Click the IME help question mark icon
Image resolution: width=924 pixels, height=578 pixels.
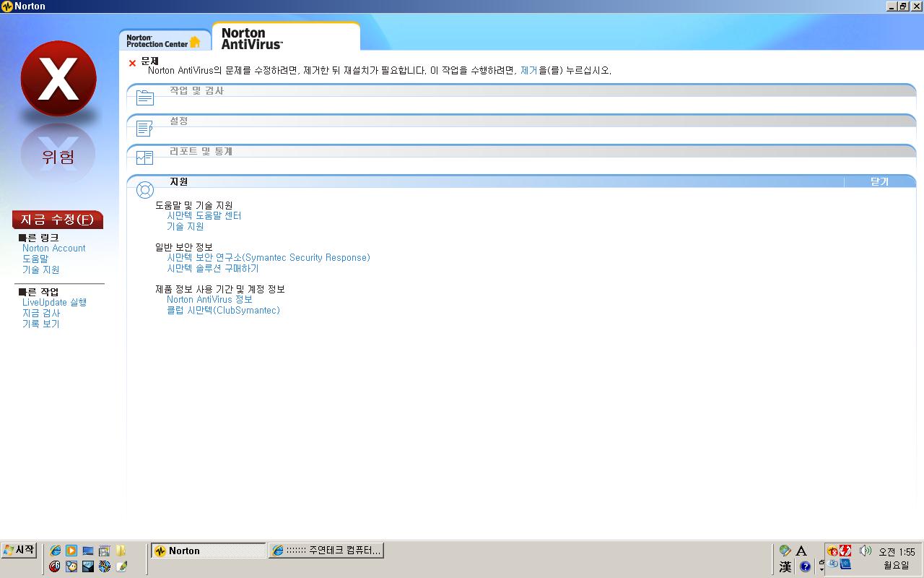(805, 566)
